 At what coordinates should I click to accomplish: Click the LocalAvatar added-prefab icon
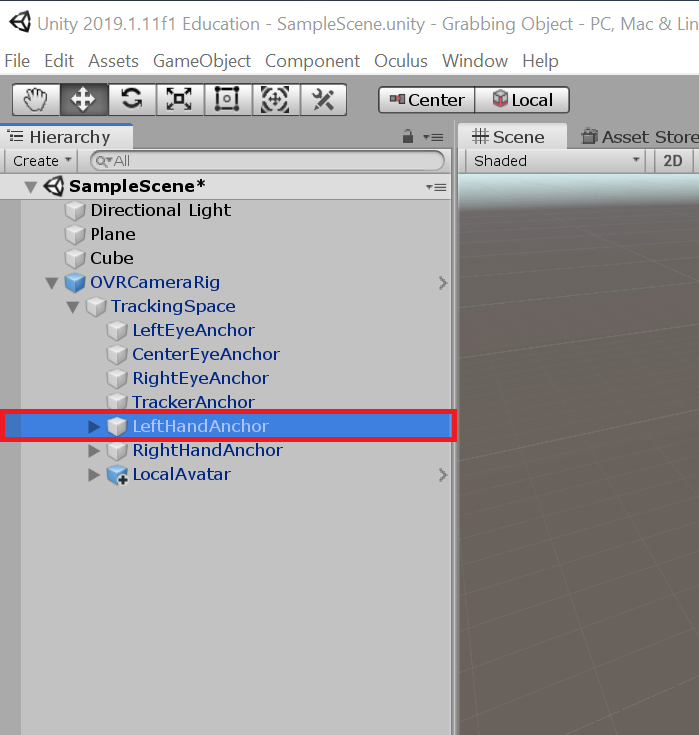pyautogui.click(x=117, y=475)
